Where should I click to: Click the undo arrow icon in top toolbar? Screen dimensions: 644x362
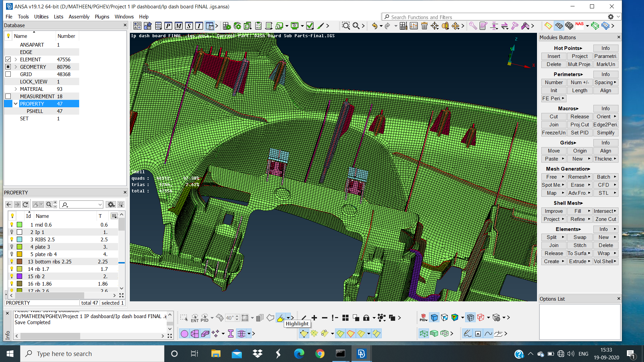375,25
